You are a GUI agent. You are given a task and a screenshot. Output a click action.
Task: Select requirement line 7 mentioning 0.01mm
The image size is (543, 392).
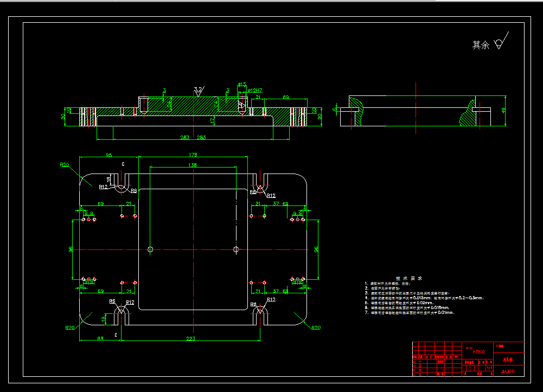pos(410,312)
